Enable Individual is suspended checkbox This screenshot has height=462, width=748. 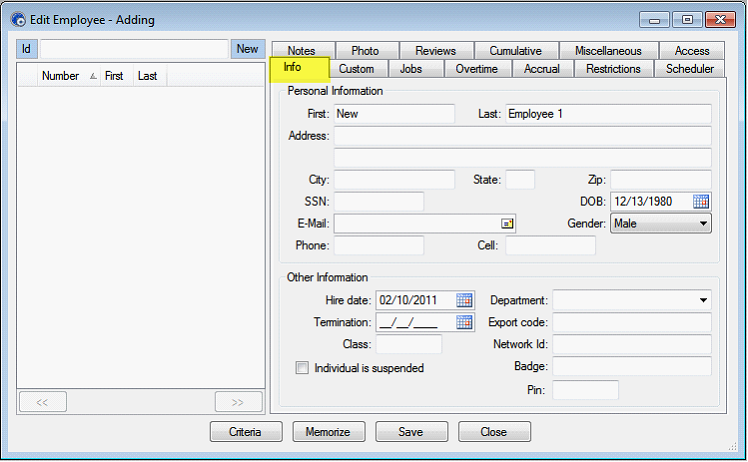point(302,368)
